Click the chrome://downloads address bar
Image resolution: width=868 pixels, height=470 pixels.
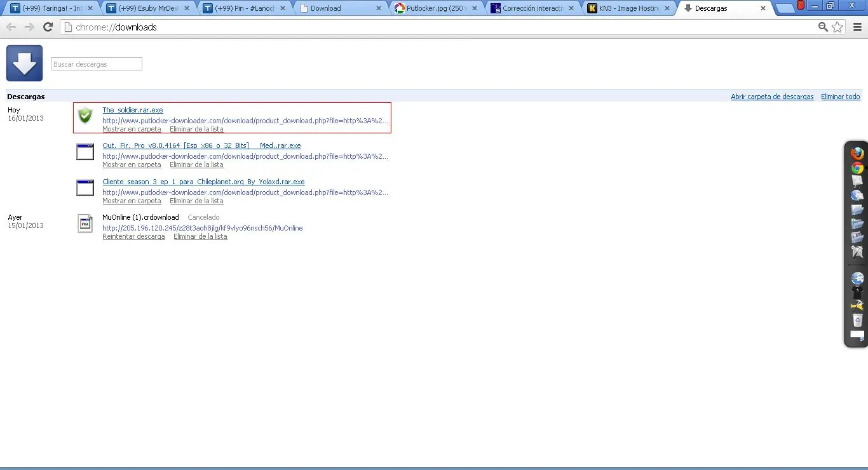point(438,27)
